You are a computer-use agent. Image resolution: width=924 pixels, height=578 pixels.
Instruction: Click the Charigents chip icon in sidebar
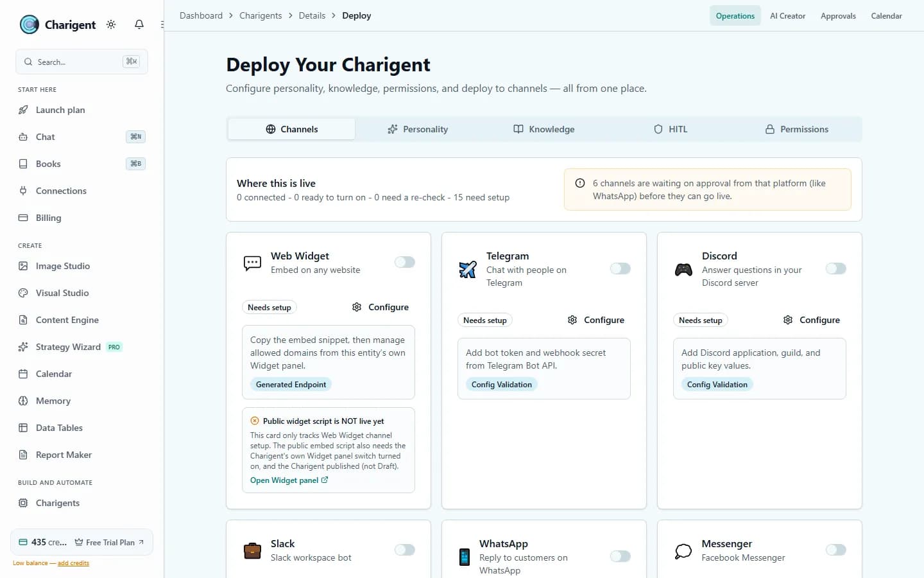pos(23,503)
